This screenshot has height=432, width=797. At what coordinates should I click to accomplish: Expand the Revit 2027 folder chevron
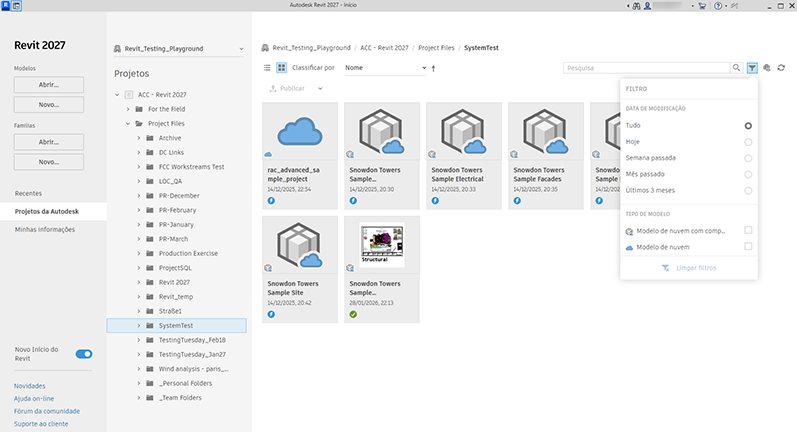point(139,282)
